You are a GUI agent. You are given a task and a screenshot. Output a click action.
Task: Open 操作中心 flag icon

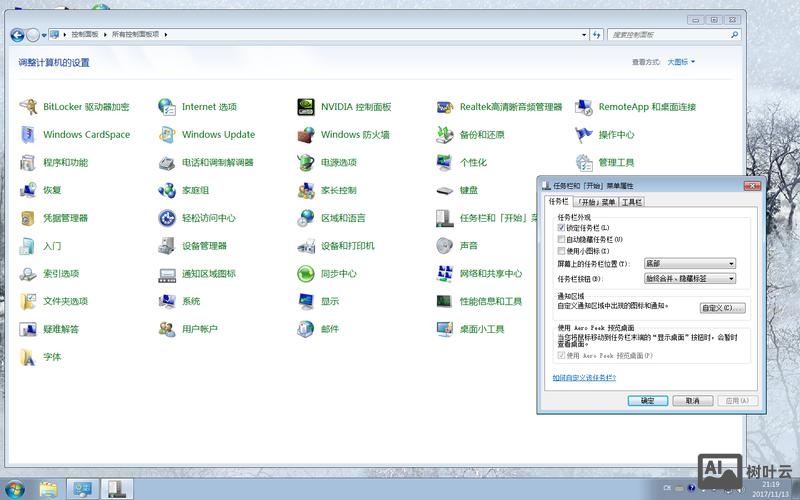[x=584, y=135]
